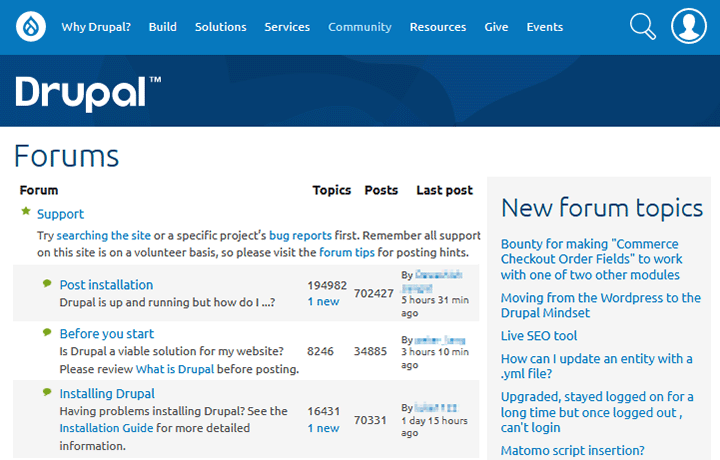Screen dimensions: 720x460
Task: Open the Installation Guide link
Action: pos(104,428)
